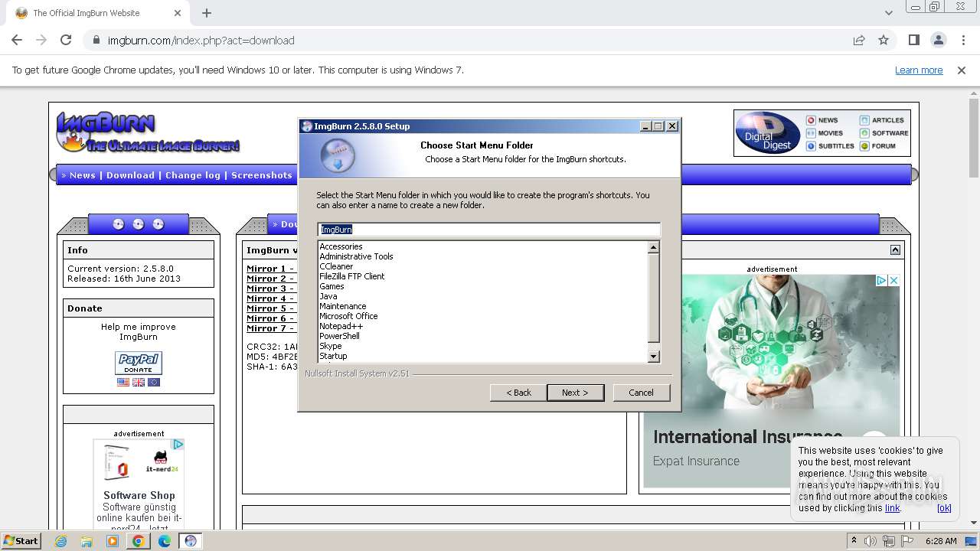Open the Screenshots menu item
The image size is (980, 551).
pyautogui.click(x=262, y=175)
